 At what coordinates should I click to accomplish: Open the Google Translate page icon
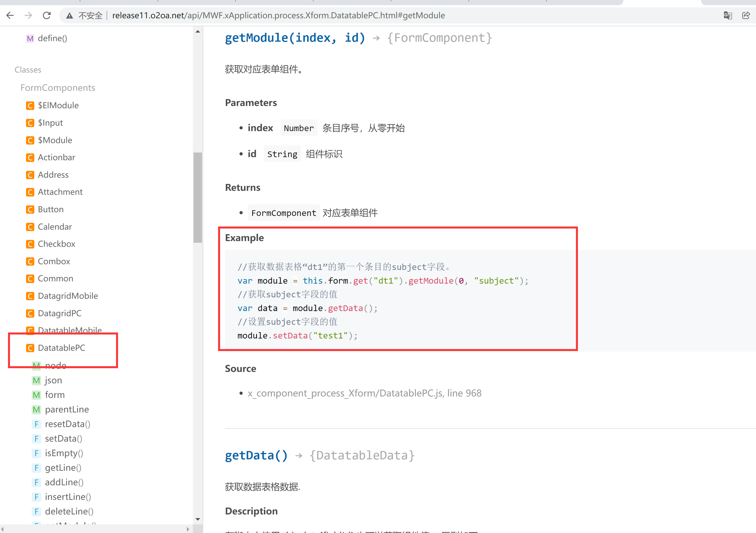[x=727, y=15]
